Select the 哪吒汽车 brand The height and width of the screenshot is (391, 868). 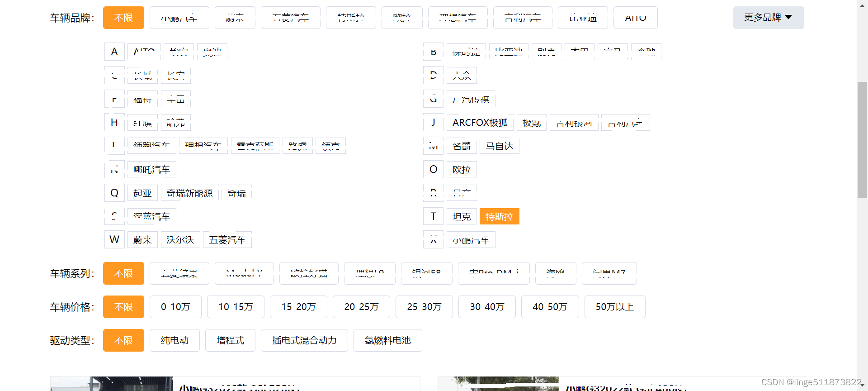click(x=151, y=170)
